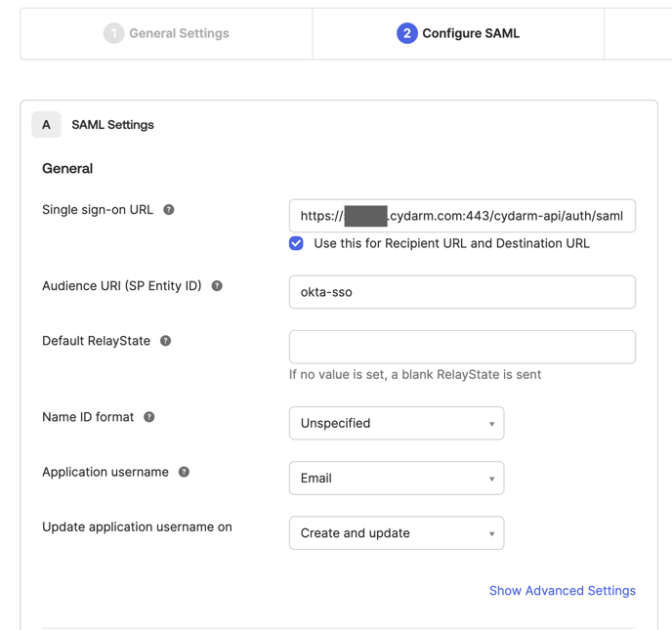Click the Single sign-on URL input field
The height and width of the screenshot is (630, 672).
pos(462,216)
